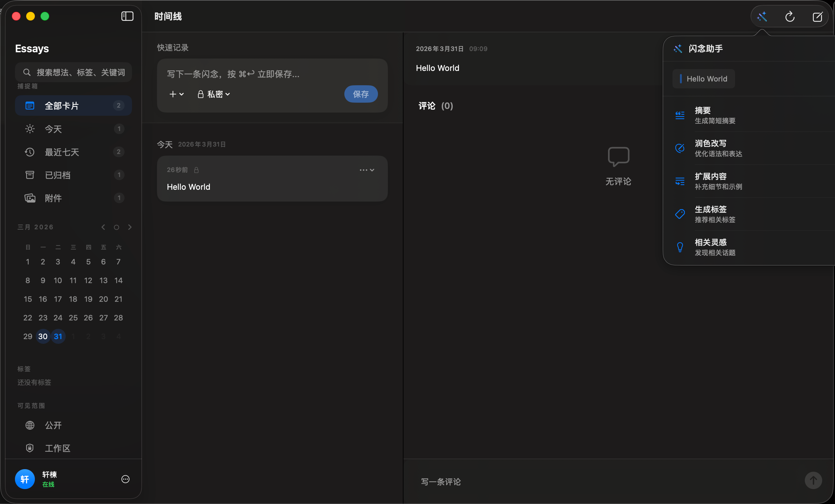Select 工作区 under 可见范围
835x504 pixels.
click(x=58, y=448)
